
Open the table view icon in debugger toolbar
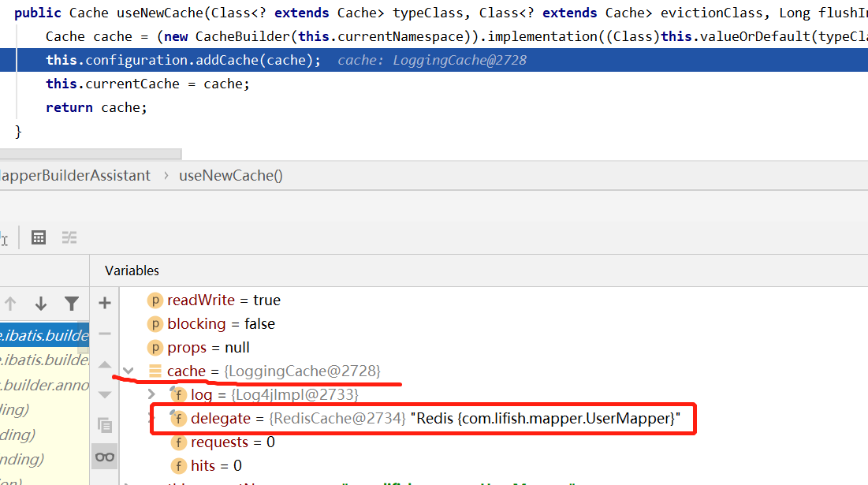click(38, 237)
